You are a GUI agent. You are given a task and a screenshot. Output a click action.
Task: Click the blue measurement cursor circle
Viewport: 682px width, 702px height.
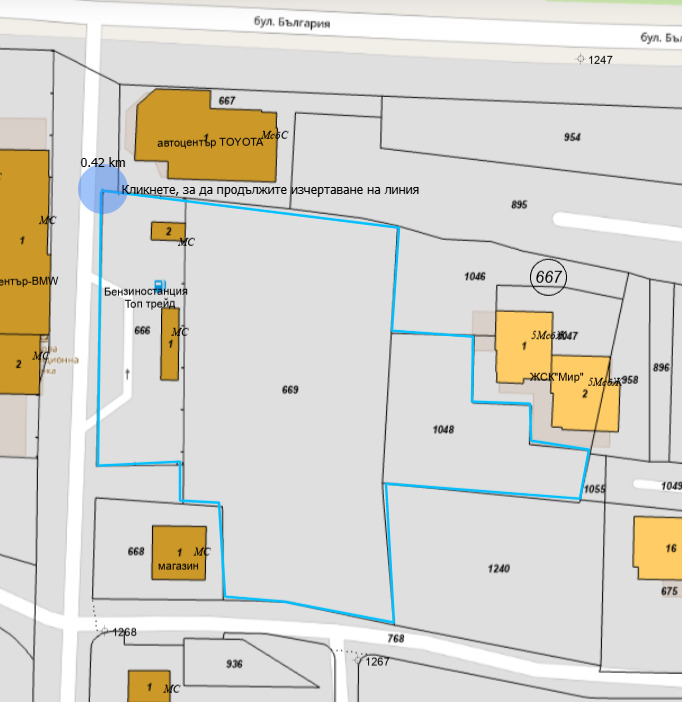[x=102, y=190]
